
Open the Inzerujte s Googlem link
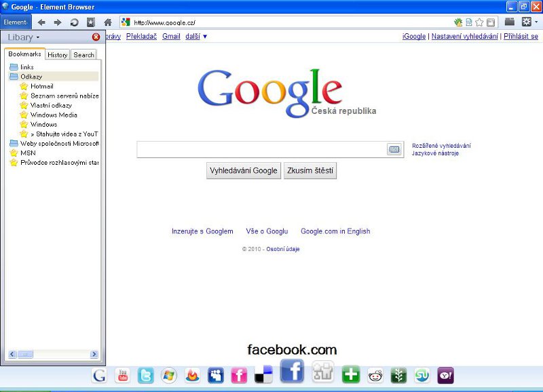click(x=202, y=231)
